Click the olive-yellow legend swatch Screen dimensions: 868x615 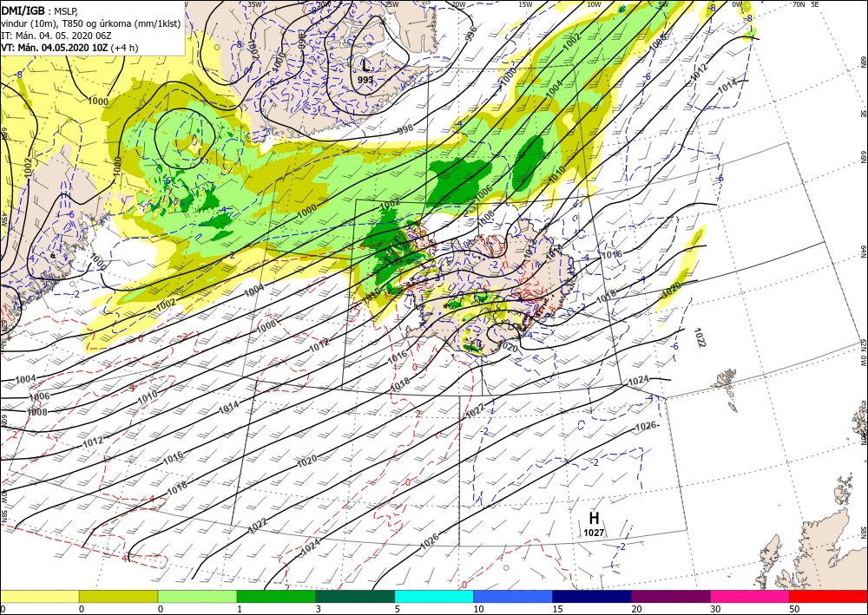click(x=118, y=596)
